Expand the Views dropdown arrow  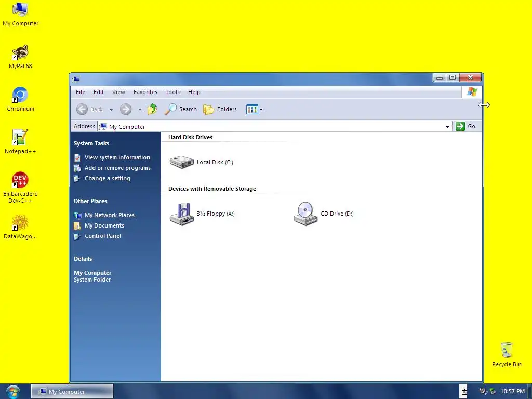[261, 109]
